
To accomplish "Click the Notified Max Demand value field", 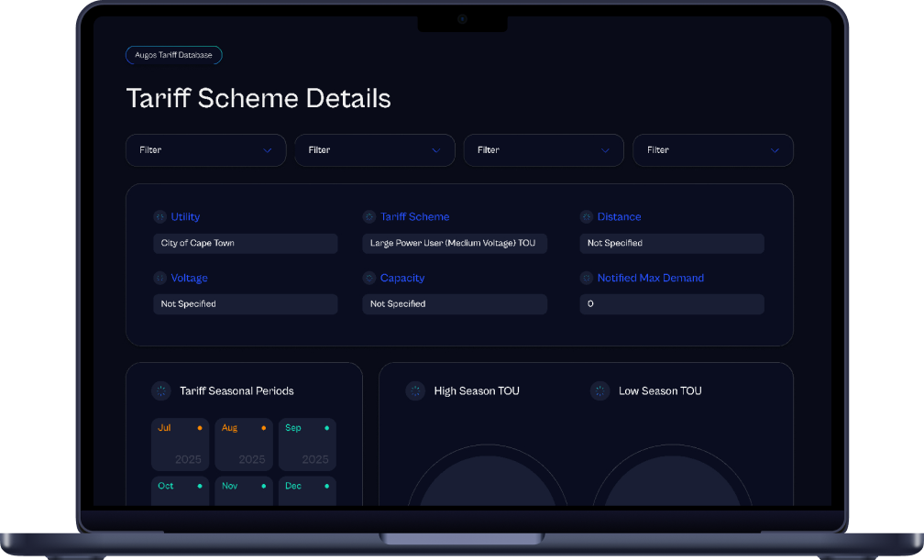I will [672, 304].
